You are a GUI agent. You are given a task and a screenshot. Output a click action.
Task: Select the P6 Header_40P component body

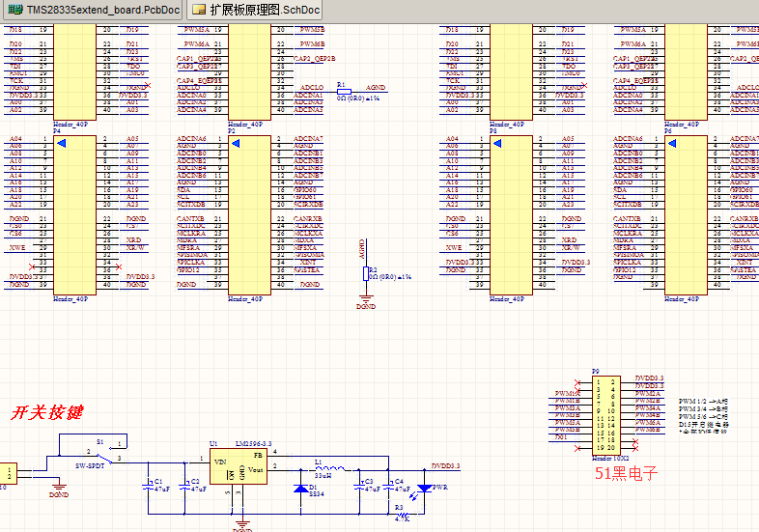(x=686, y=215)
